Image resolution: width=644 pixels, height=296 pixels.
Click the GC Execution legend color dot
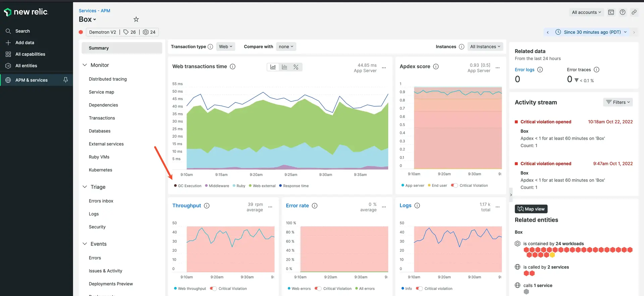175,186
